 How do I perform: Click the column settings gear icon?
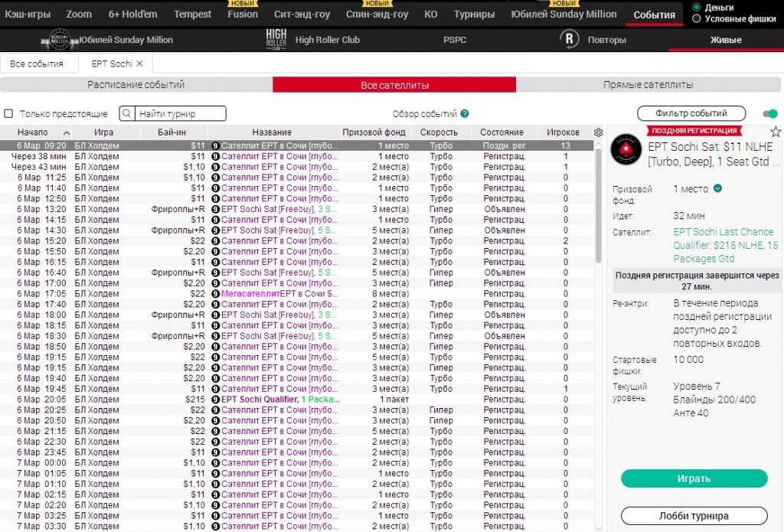[598, 132]
